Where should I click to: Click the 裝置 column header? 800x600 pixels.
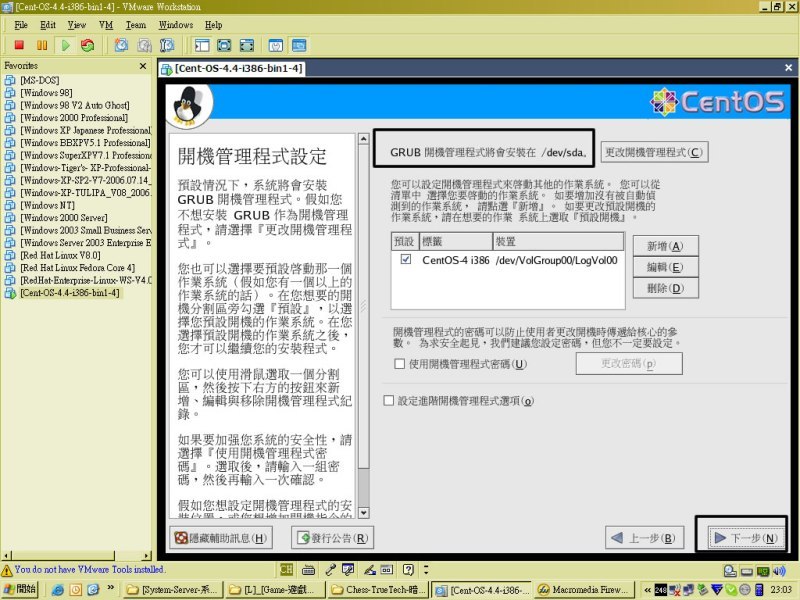coord(558,241)
